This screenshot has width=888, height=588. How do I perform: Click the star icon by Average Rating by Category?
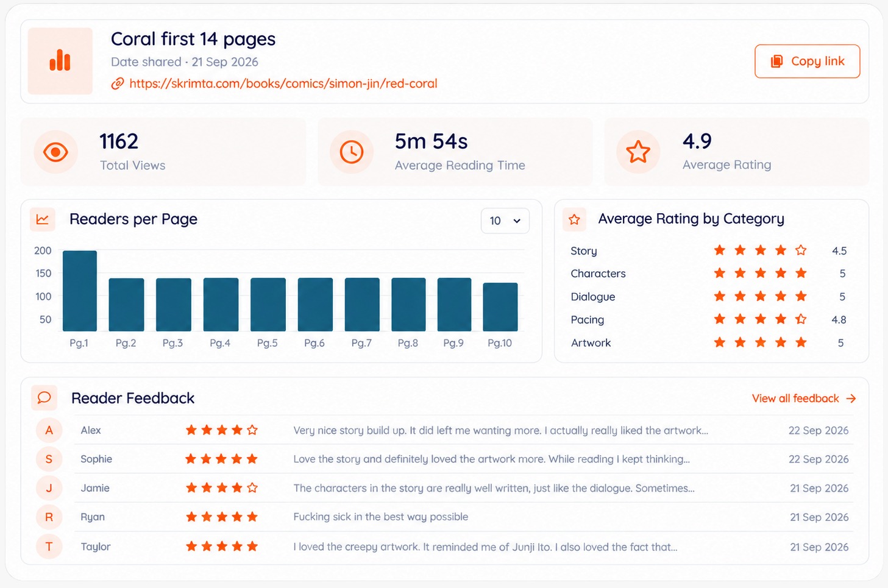pos(574,219)
